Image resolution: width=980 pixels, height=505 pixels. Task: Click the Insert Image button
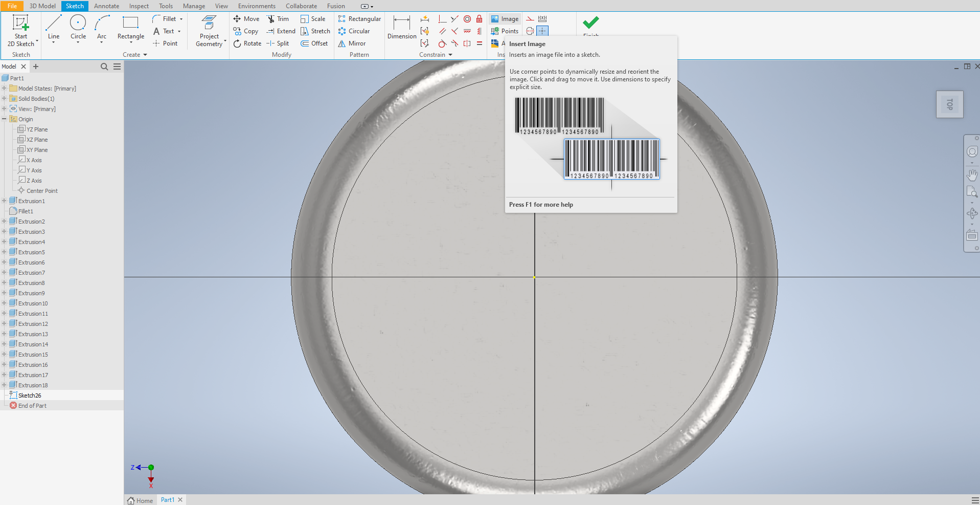pyautogui.click(x=505, y=19)
